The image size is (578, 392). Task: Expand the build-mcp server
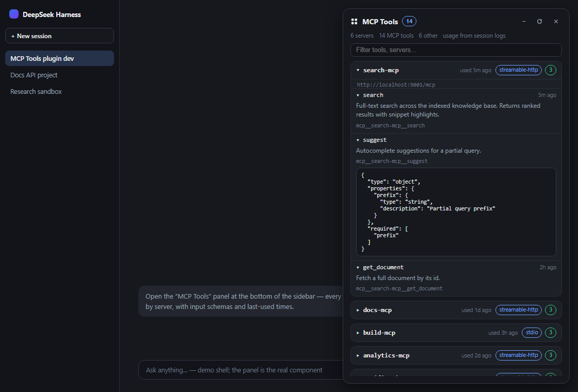tap(358, 333)
